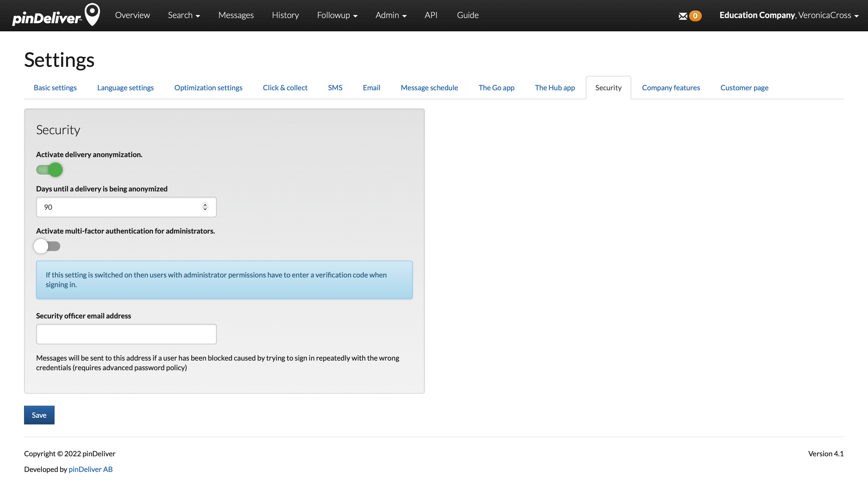The image size is (868, 490).
Task: Open the pinDeliver AB link
Action: coord(90,469)
